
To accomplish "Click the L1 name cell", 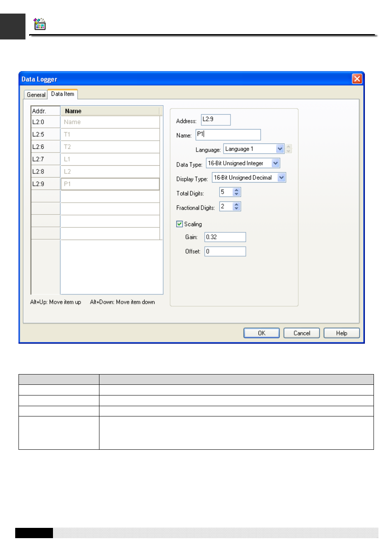I will (x=110, y=159).
